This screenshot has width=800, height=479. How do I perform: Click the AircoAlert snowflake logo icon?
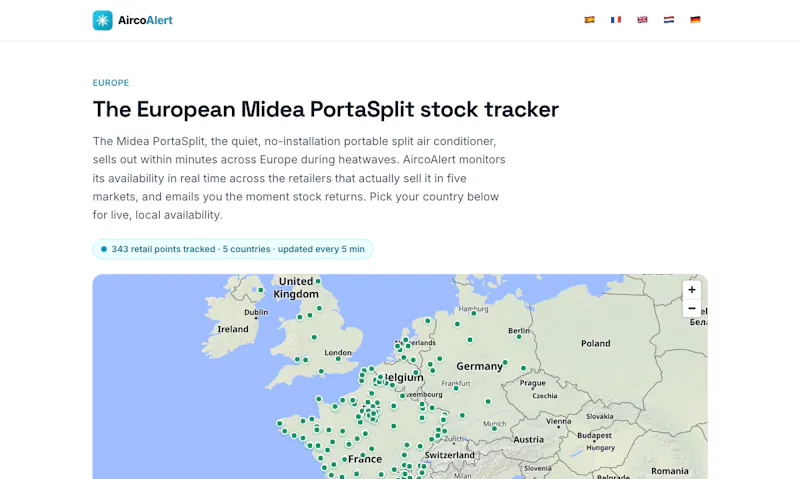tap(103, 20)
